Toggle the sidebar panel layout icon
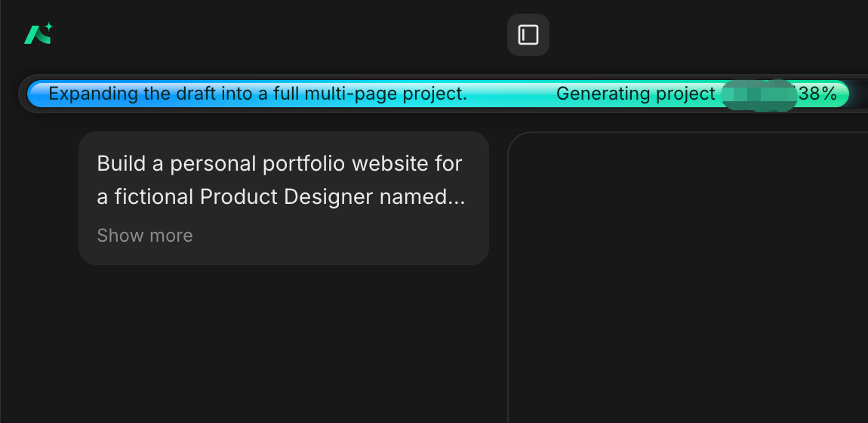 [x=528, y=35]
